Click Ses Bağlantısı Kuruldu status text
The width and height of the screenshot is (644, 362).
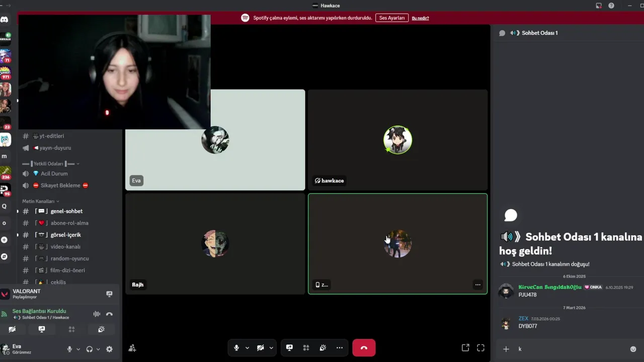(x=39, y=311)
